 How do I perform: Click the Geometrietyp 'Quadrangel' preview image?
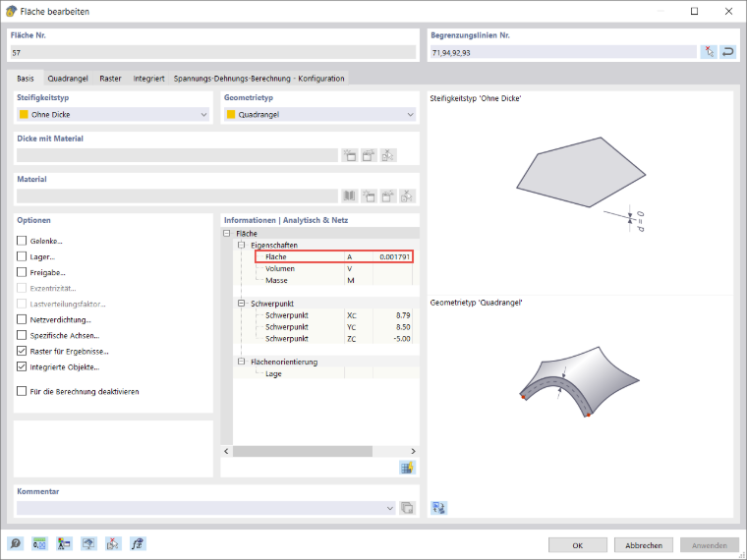coord(579,382)
